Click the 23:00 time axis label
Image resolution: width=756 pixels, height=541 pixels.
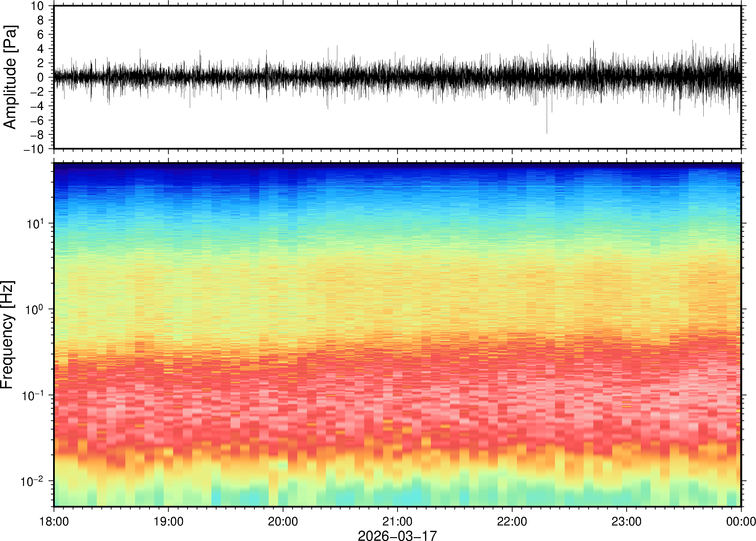(626, 521)
